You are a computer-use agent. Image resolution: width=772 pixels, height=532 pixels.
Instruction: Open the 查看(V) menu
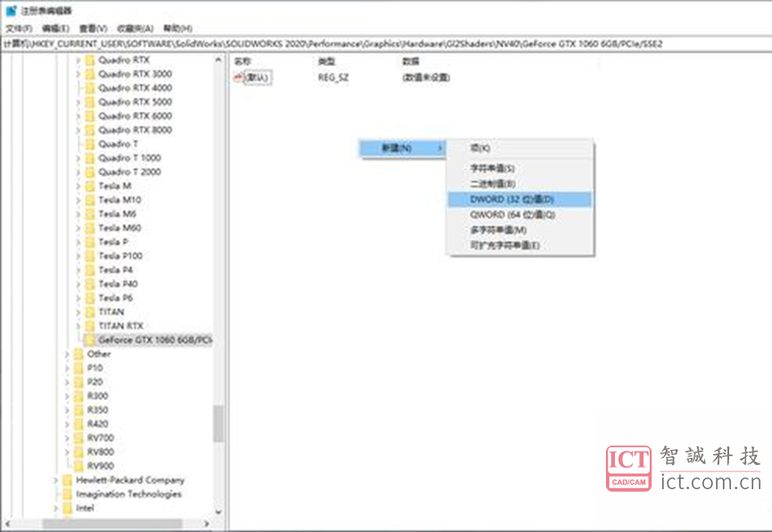94,29
